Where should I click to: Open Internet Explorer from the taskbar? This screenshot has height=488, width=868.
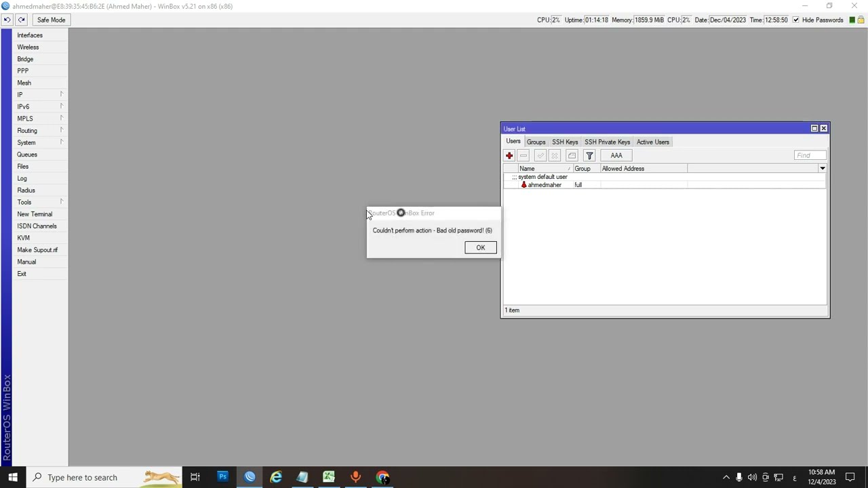(276, 477)
